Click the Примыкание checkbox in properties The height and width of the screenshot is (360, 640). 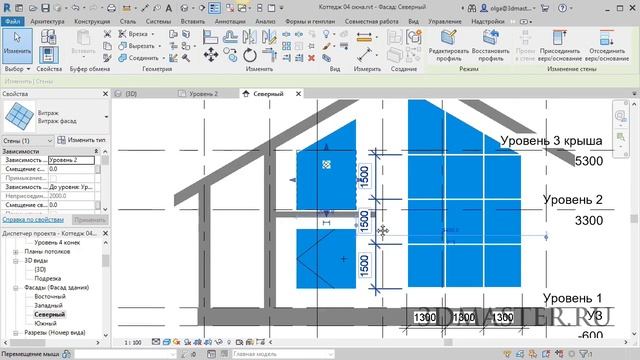pos(53,178)
